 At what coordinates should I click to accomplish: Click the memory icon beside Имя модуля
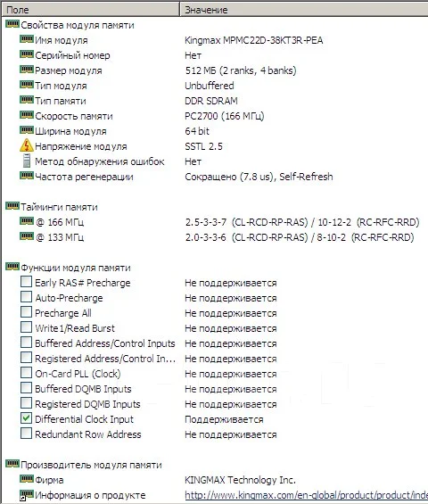coord(27,39)
